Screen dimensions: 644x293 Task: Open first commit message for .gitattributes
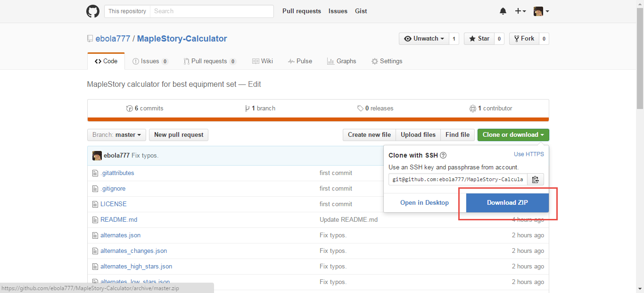pos(336,173)
